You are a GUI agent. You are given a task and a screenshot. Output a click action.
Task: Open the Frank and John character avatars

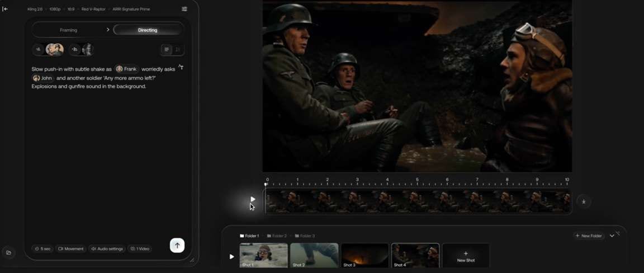click(x=55, y=50)
